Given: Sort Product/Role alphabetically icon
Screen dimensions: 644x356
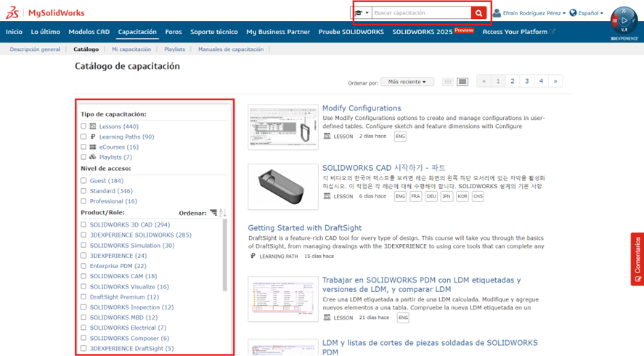Looking at the screenshot, I should (x=223, y=213).
